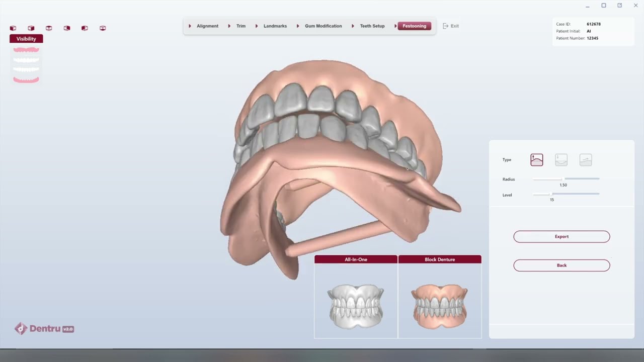Select the first view-cube orientation icon
This screenshot has width=644, height=362.
(13, 28)
